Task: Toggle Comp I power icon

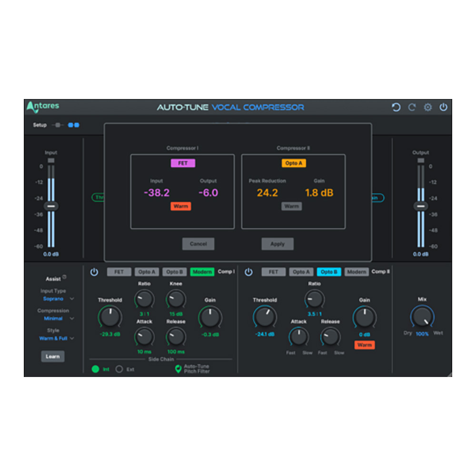Action: coord(94,272)
